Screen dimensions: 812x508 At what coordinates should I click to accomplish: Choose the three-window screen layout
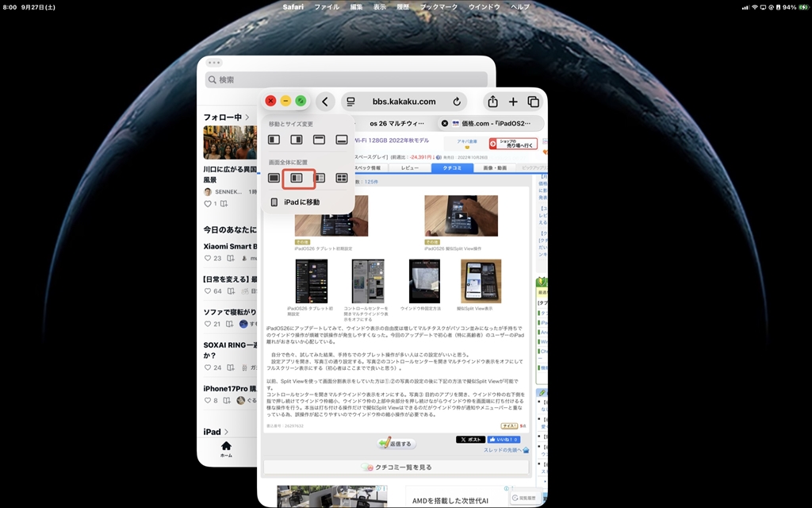point(320,179)
